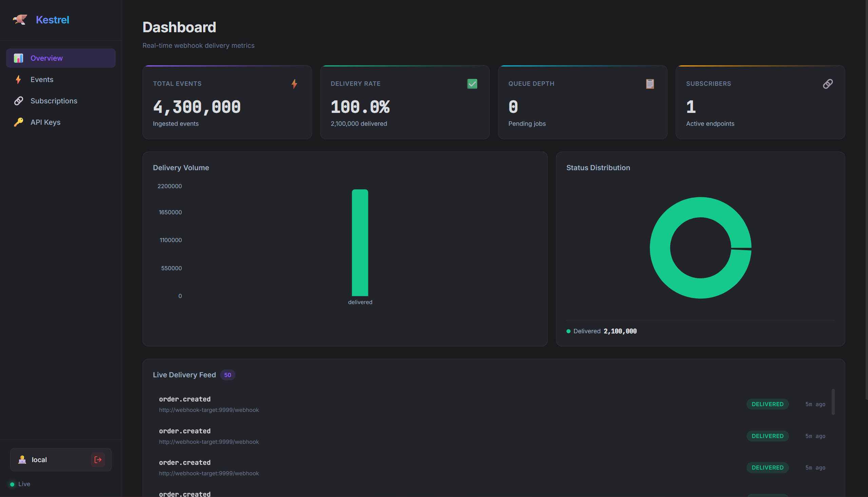Click the chain link icon on Subscribers card
The width and height of the screenshot is (868, 497).
[x=828, y=84]
